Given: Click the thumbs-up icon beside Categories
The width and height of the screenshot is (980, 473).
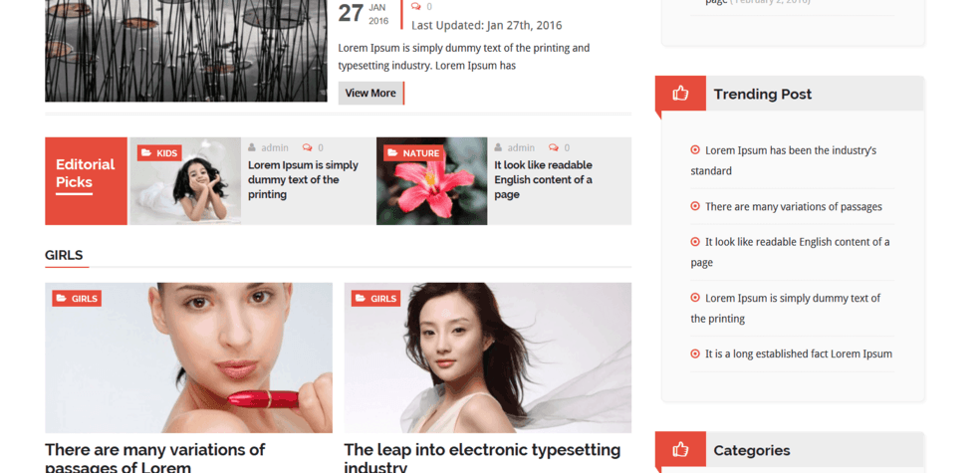Looking at the screenshot, I should point(680,450).
